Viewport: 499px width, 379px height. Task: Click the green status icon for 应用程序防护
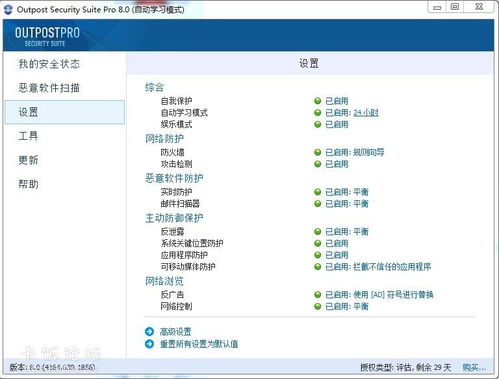coord(318,255)
